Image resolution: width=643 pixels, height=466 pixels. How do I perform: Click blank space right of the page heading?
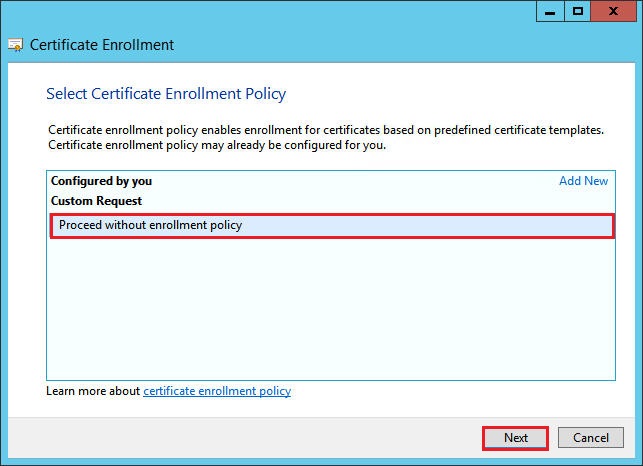tap(450, 94)
